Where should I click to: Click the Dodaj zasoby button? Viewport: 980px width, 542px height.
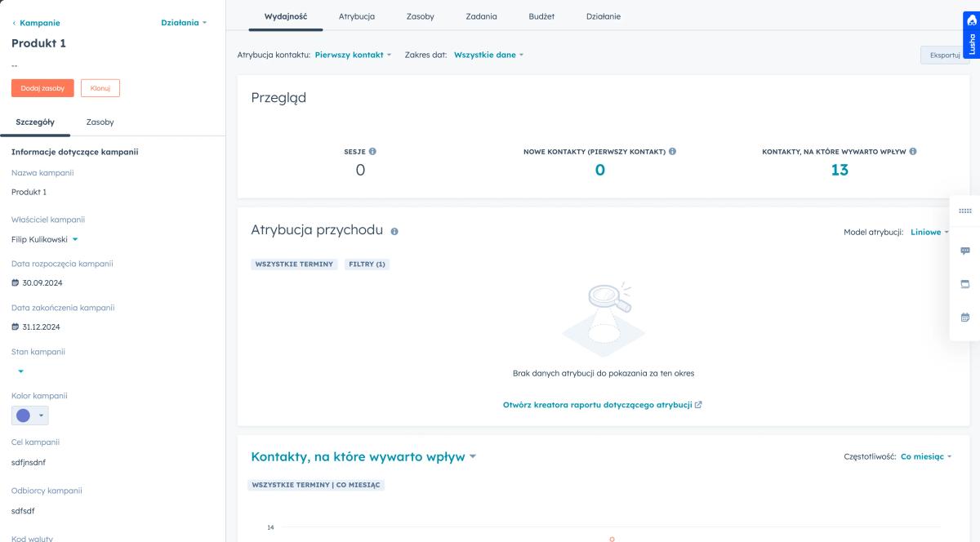pyautogui.click(x=42, y=88)
